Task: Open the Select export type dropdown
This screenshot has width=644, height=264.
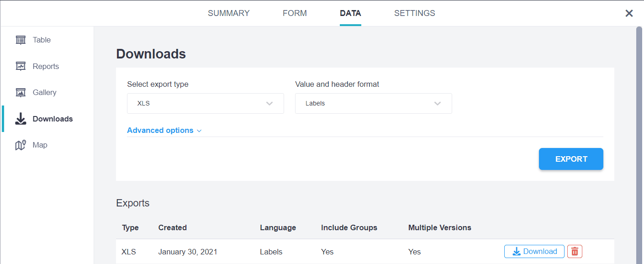Action: [x=205, y=104]
